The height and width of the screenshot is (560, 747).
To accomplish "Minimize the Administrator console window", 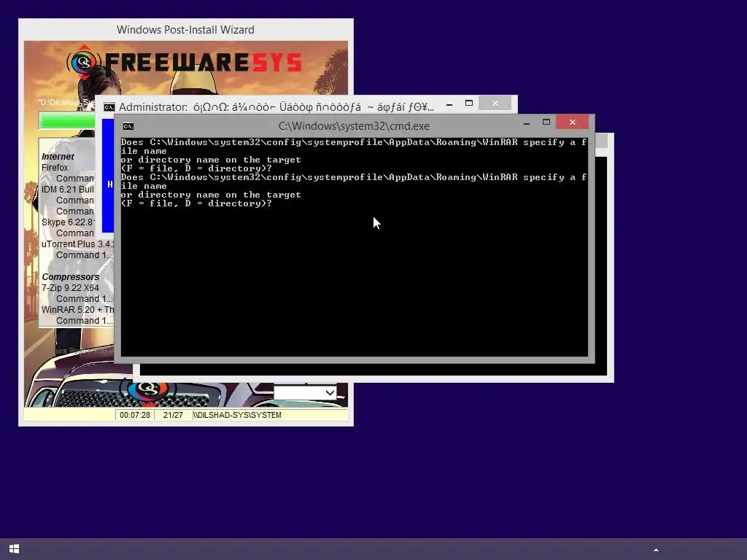I will point(449,104).
